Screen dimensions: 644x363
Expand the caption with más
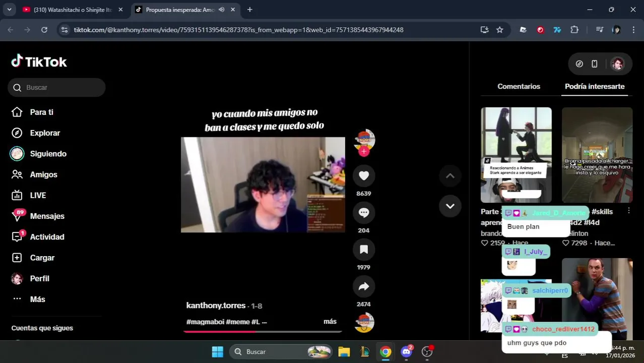click(330, 322)
